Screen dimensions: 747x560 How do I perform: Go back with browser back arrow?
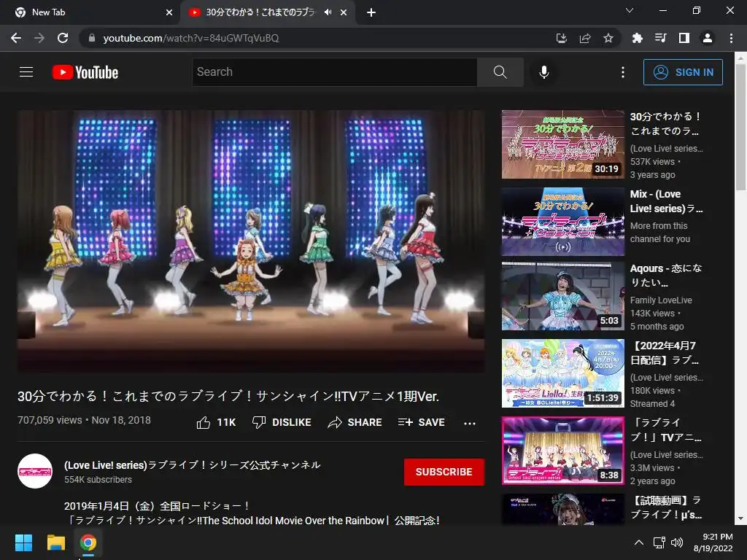point(16,38)
